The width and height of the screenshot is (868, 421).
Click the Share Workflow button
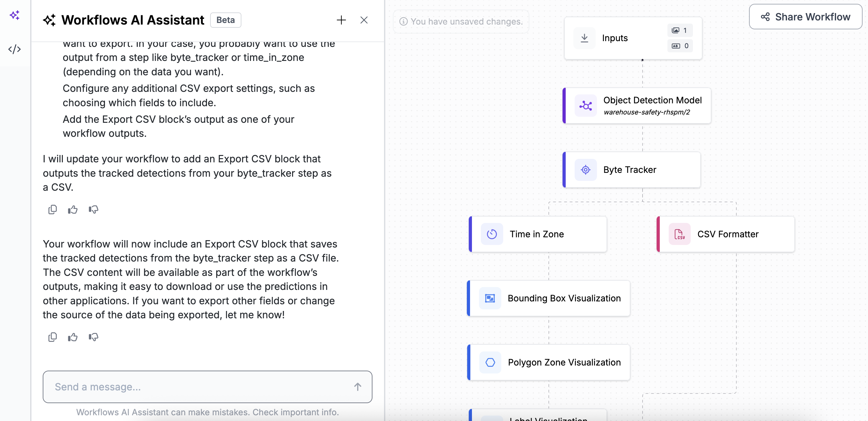[805, 17]
